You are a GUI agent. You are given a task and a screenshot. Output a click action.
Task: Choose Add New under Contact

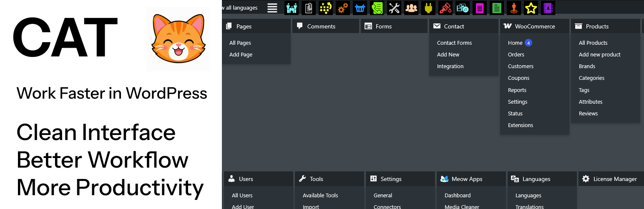point(448,54)
